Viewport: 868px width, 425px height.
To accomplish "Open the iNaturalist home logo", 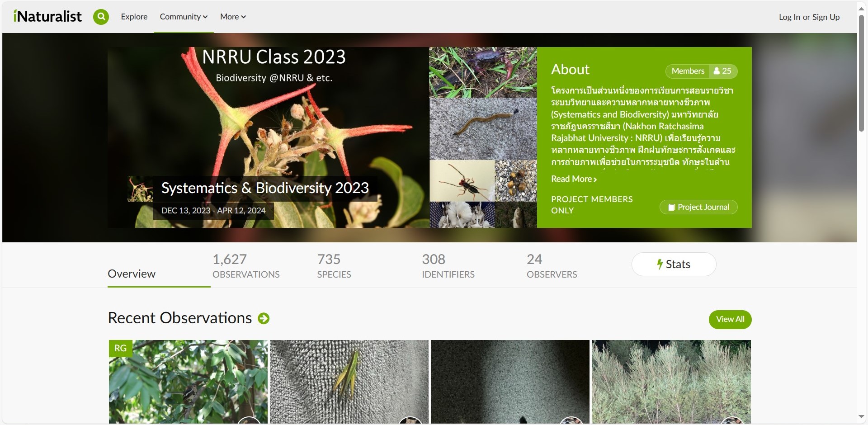I will click(x=47, y=16).
